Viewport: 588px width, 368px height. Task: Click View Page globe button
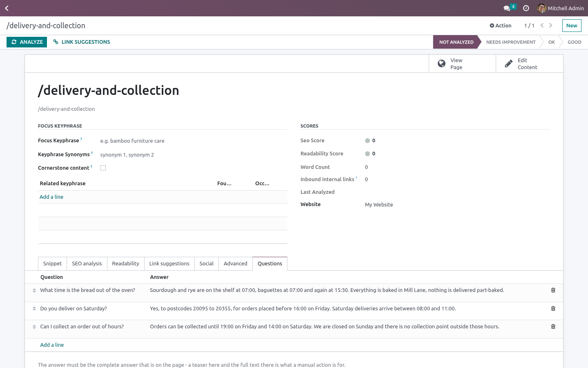[462, 64]
